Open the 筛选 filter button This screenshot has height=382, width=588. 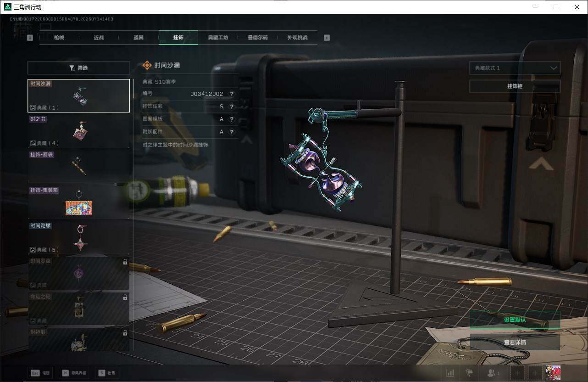point(78,67)
